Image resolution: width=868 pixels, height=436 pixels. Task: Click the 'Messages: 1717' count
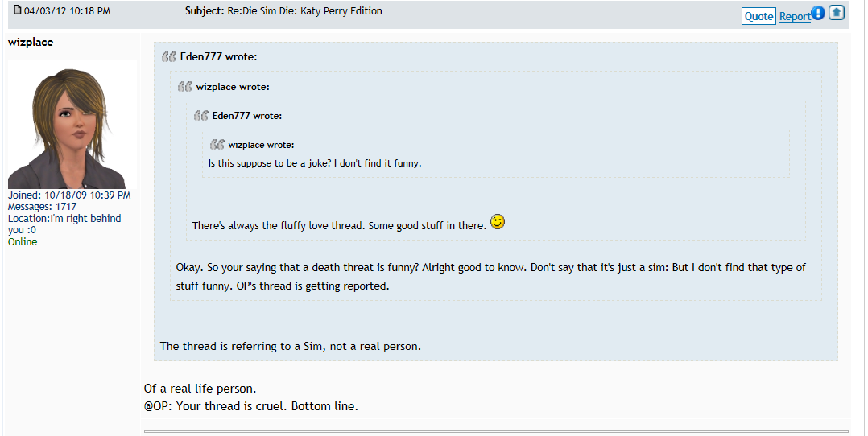coord(42,207)
